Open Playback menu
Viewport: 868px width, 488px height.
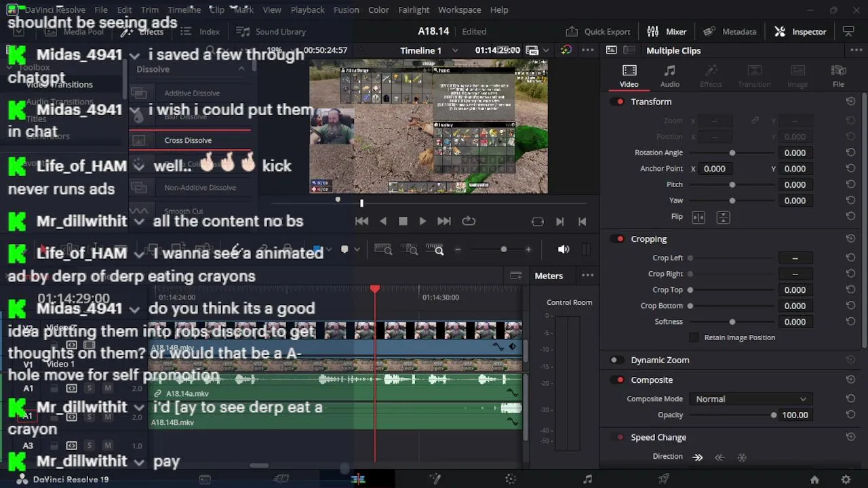pos(307,9)
